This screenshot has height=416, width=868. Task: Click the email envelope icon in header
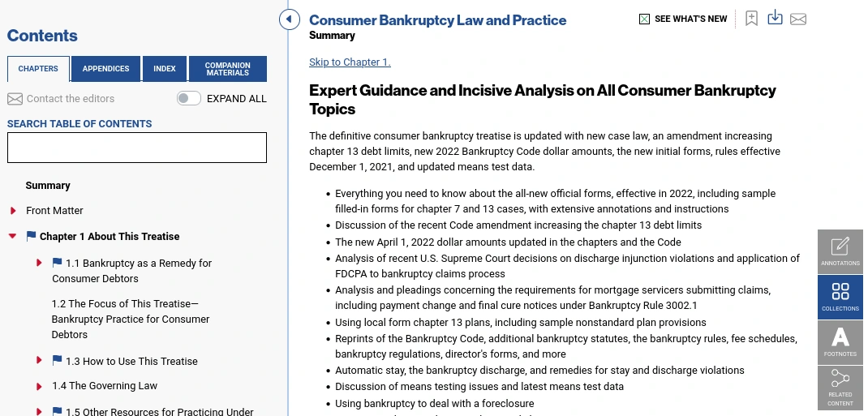click(798, 19)
